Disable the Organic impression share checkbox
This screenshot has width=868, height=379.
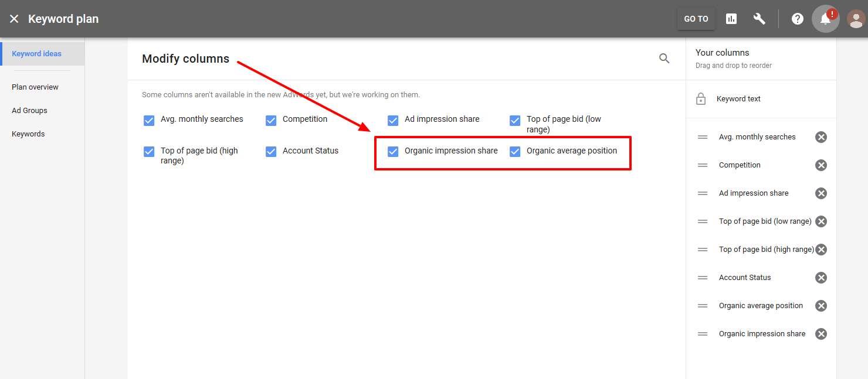tap(392, 151)
